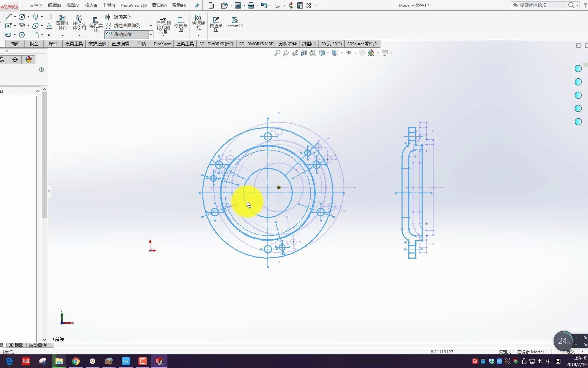Select the Ellipse sketch tool
The height and width of the screenshot is (368, 588).
point(35,26)
